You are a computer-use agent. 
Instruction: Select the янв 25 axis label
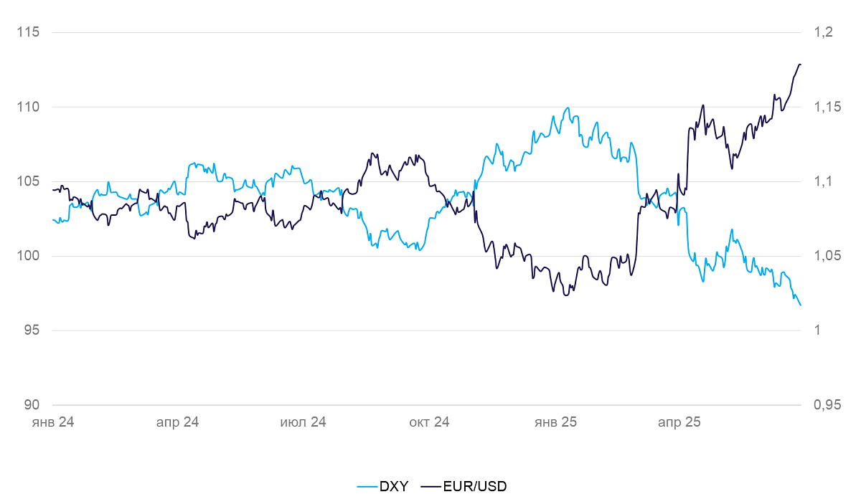coord(555,422)
